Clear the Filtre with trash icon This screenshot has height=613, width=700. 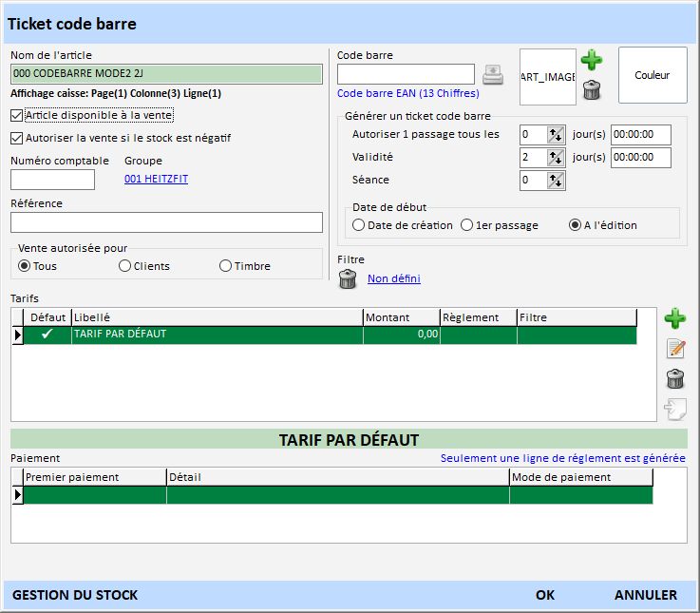pos(348,278)
